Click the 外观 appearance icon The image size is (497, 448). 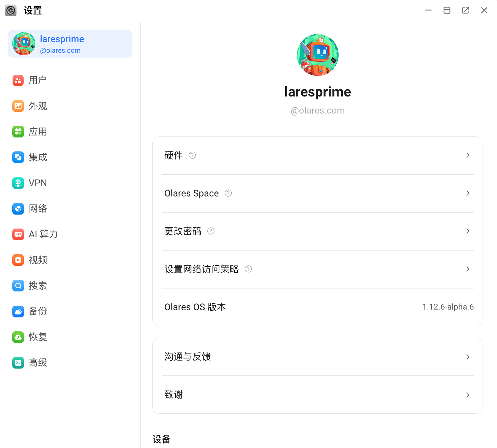(x=18, y=106)
